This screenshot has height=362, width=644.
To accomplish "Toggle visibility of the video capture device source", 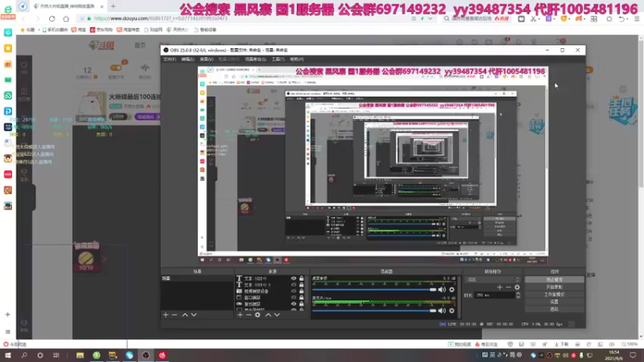I will (294, 291).
